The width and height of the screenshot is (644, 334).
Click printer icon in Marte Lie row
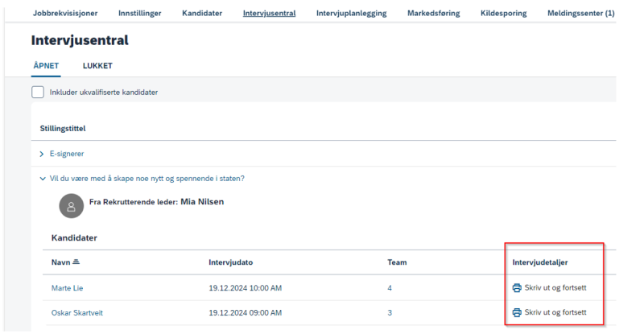pyautogui.click(x=517, y=288)
